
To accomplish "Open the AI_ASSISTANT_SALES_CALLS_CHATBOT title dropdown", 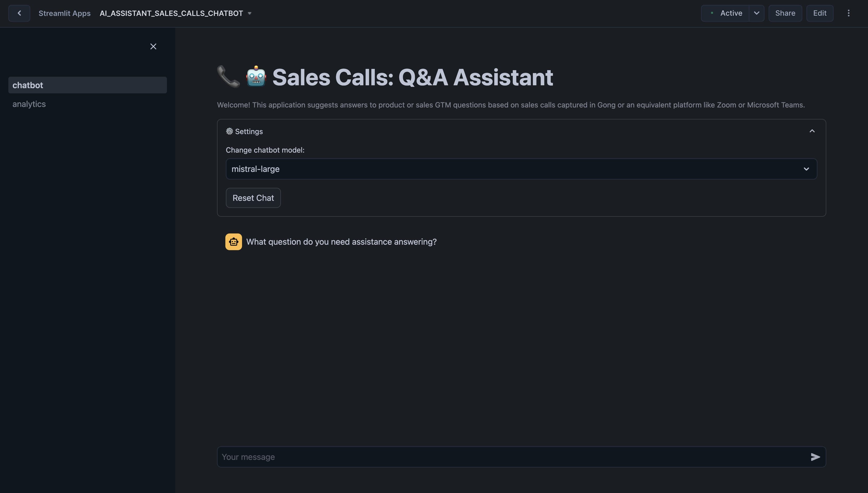I will pyautogui.click(x=250, y=13).
